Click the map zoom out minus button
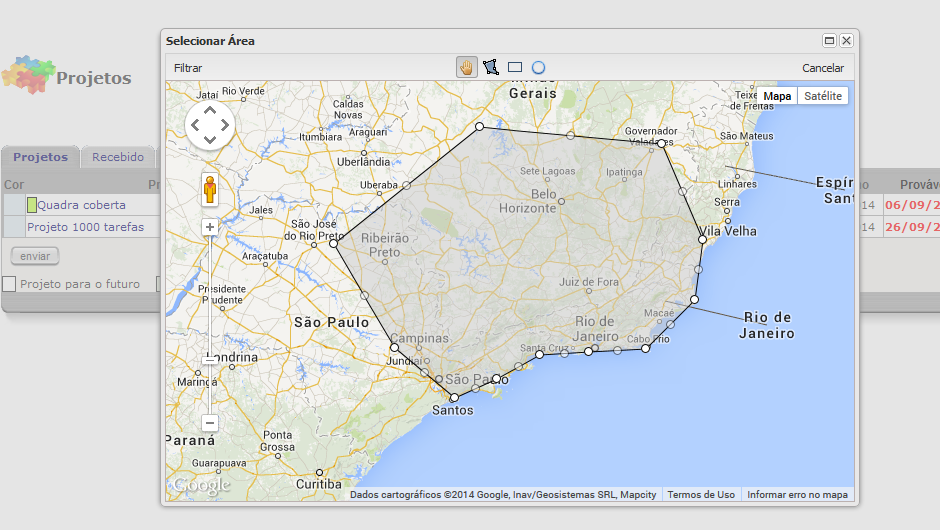The height and width of the screenshot is (530, 940). point(210,423)
